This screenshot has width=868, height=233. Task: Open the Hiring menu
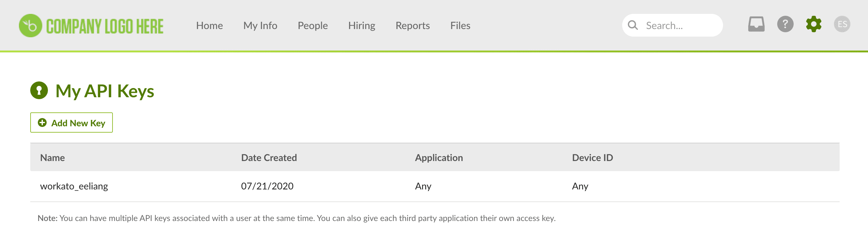coord(362,26)
